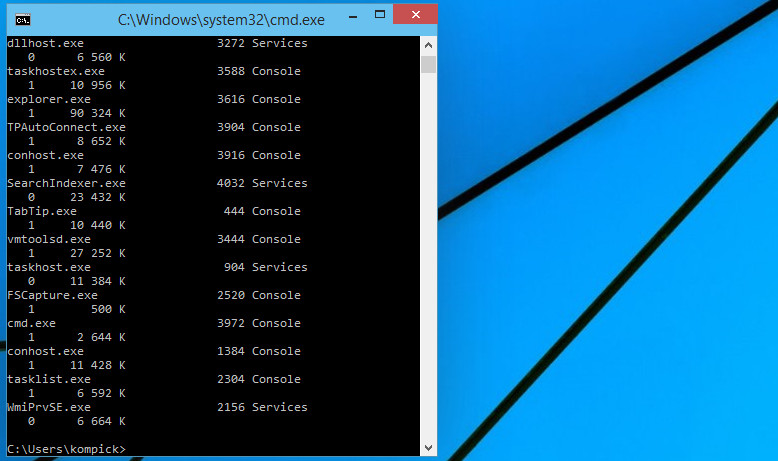Click the dllhost.exe process name

45,43
